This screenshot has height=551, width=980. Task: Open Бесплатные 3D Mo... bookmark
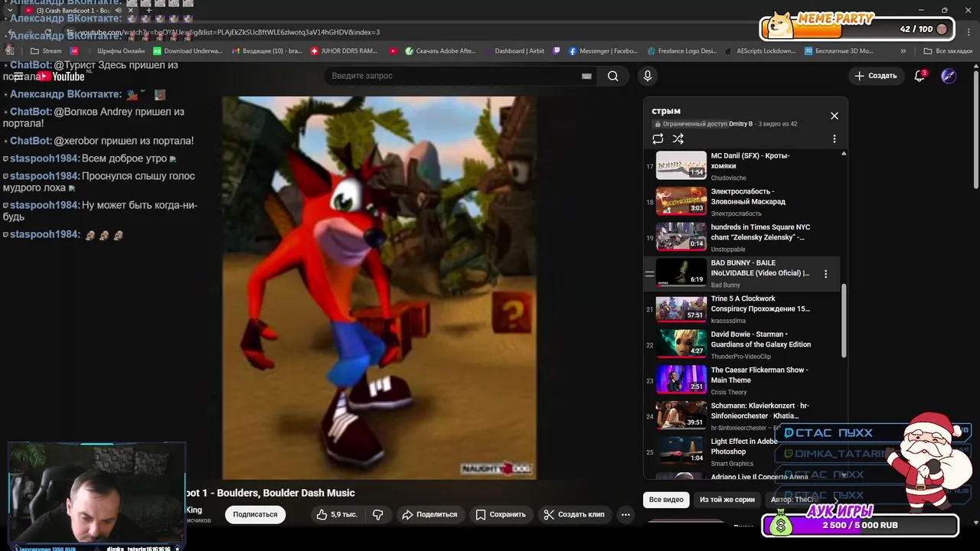tap(839, 51)
